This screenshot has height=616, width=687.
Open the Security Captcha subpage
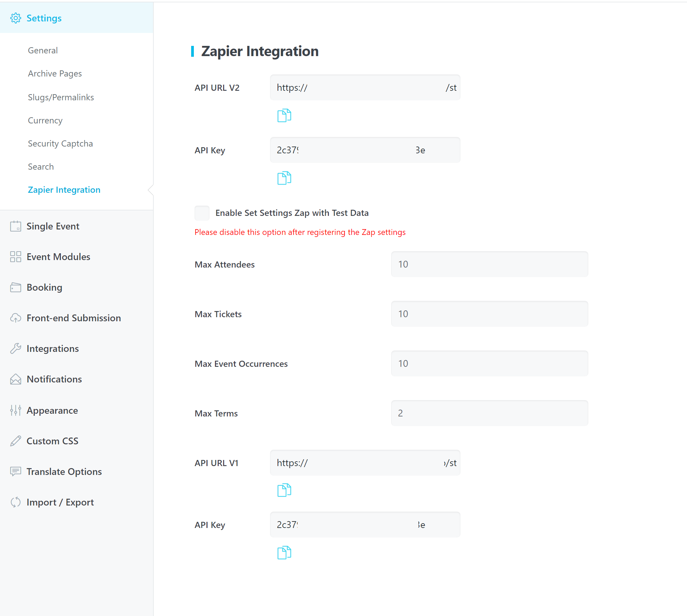coord(60,144)
